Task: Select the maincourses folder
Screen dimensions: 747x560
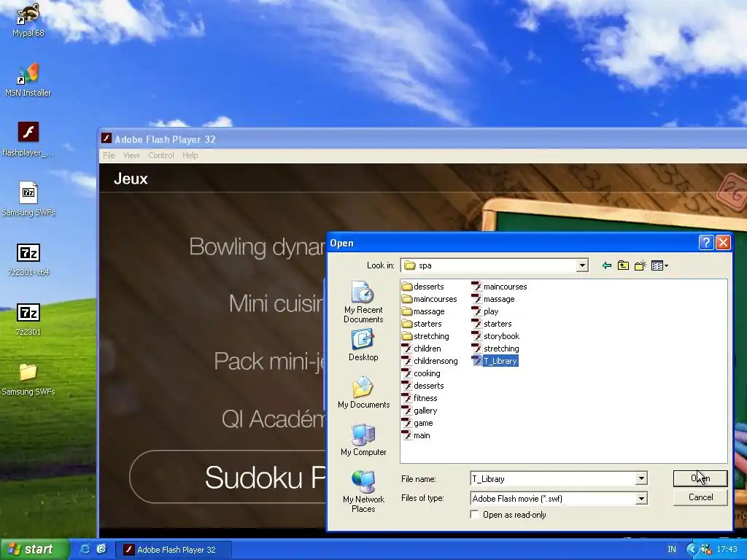Action: coord(429,299)
